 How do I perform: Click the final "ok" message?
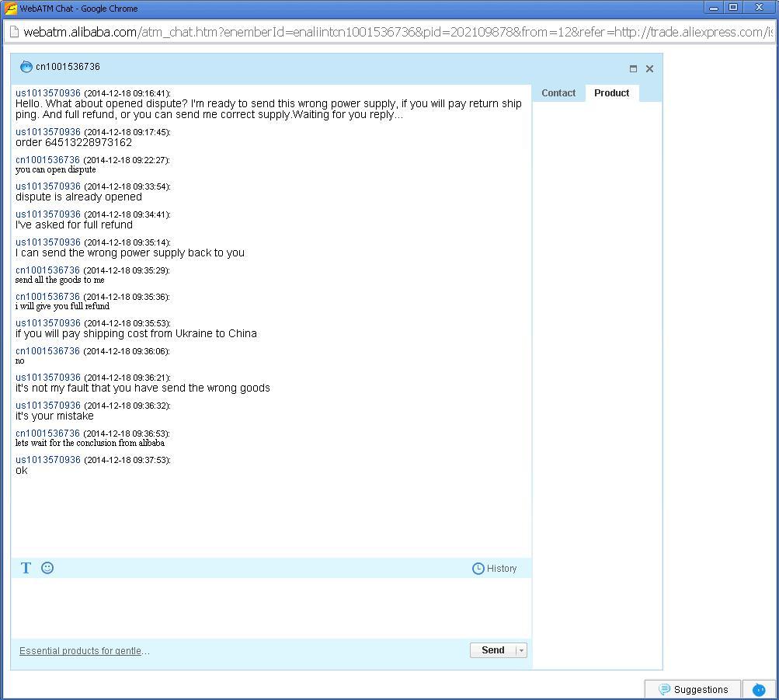[x=22, y=471]
